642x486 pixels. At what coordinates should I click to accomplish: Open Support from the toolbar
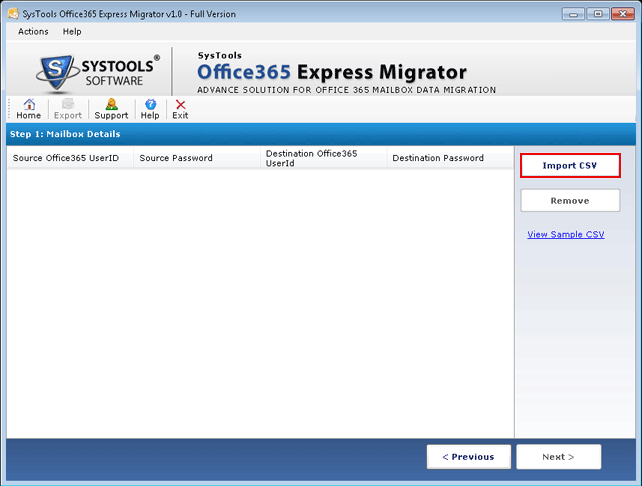click(111, 109)
